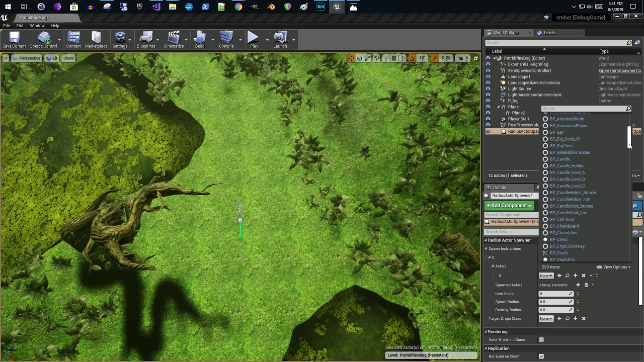Toggle grid snapping icon in viewport
The image size is (644, 362).
pos(394,58)
